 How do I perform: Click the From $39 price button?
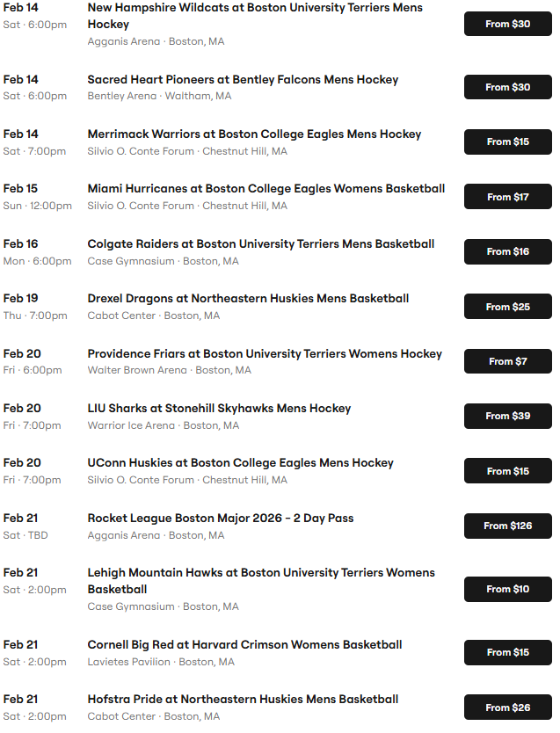507,416
